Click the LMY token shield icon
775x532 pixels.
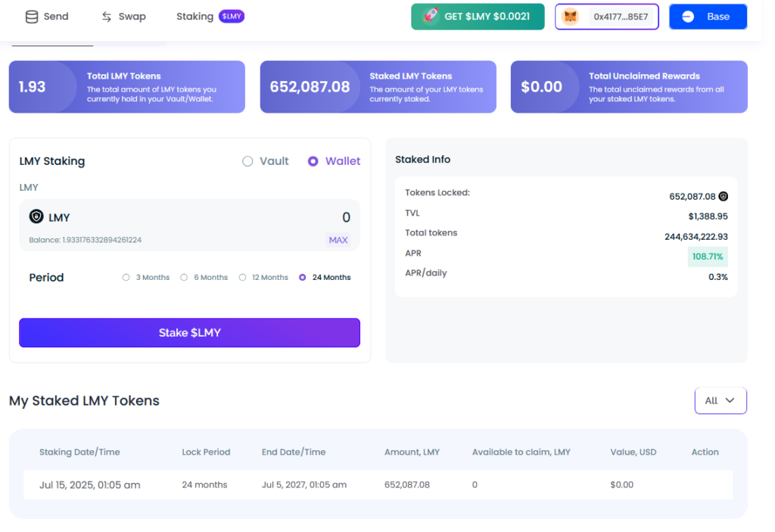point(36,217)
